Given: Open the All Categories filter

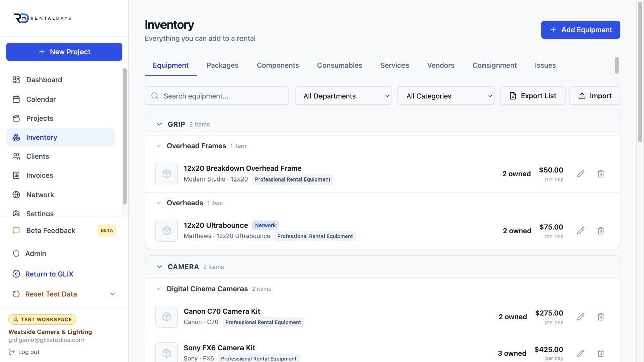Looking at the screenshot, I should 446,96.
